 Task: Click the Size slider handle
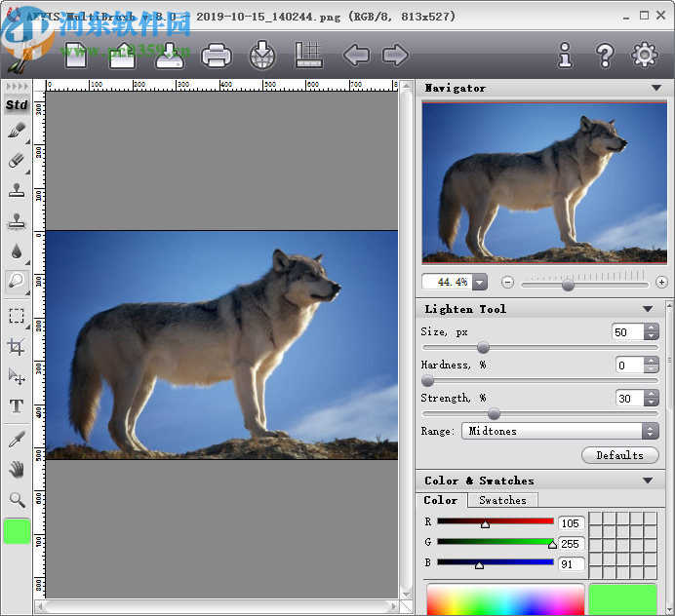484,348
